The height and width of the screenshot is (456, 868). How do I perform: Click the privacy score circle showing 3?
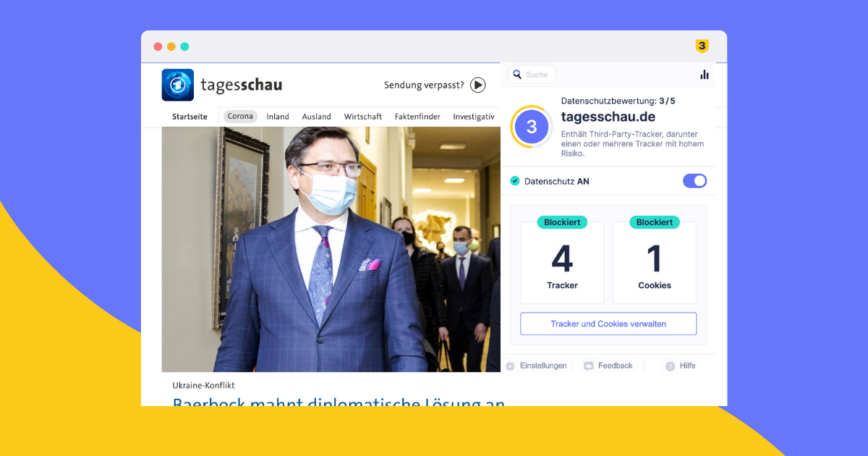point(532,127)
